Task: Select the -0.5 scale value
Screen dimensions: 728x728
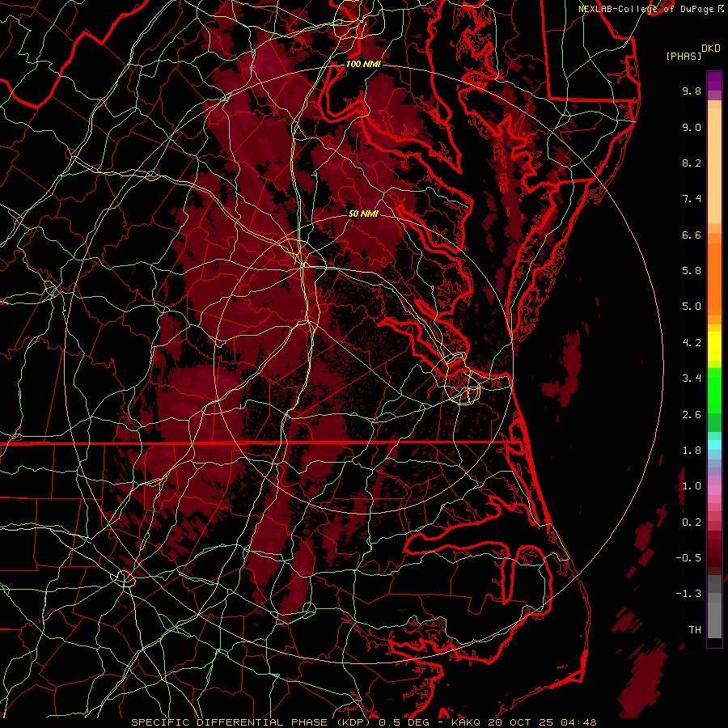Action: (x=688, y=558)
